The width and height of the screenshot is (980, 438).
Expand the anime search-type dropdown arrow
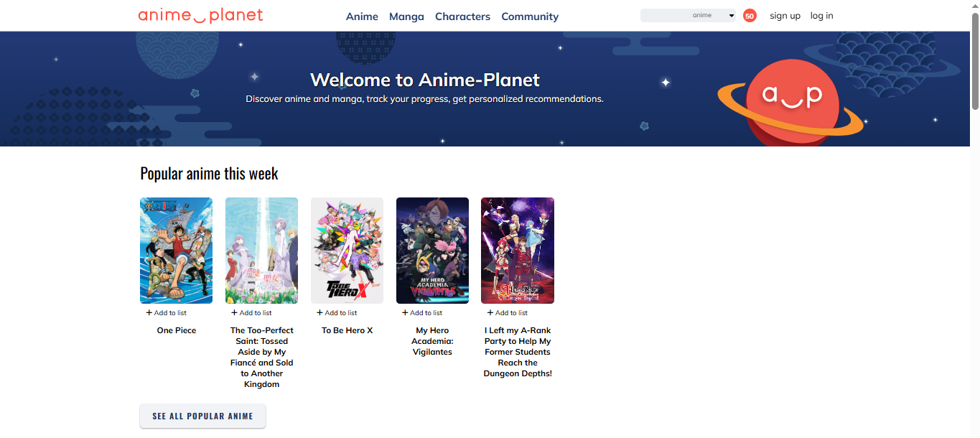pyautogui.click(x=731, y=15)
